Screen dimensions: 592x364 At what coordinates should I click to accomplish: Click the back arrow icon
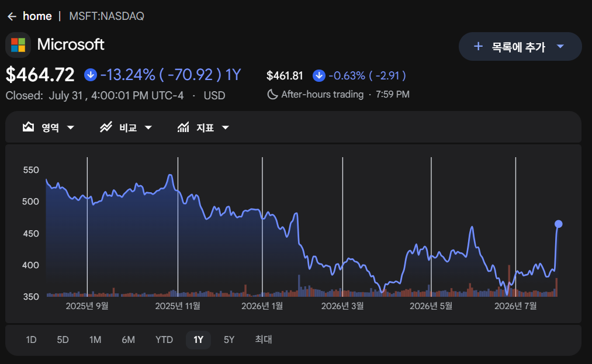(x=12, y=16)
